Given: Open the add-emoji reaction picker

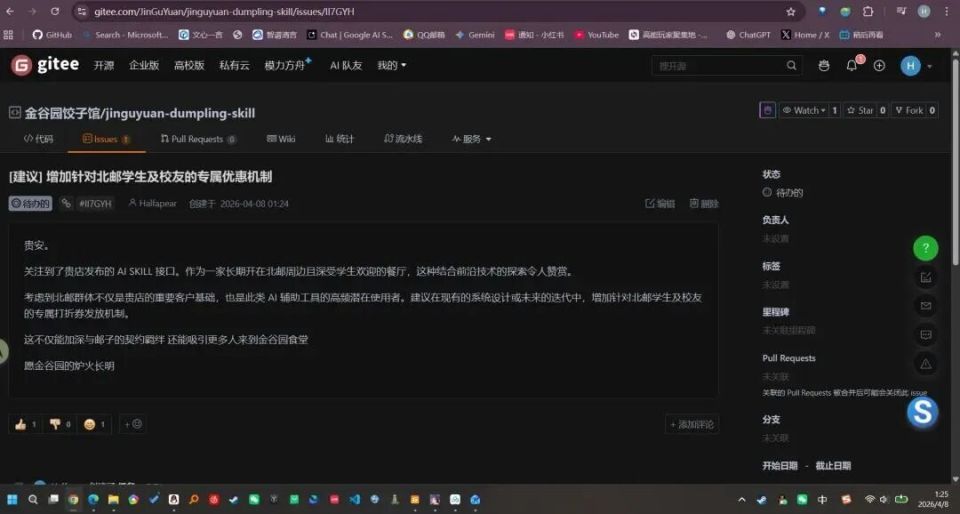Looking at the screenshot, I should [x=133, y=424].
